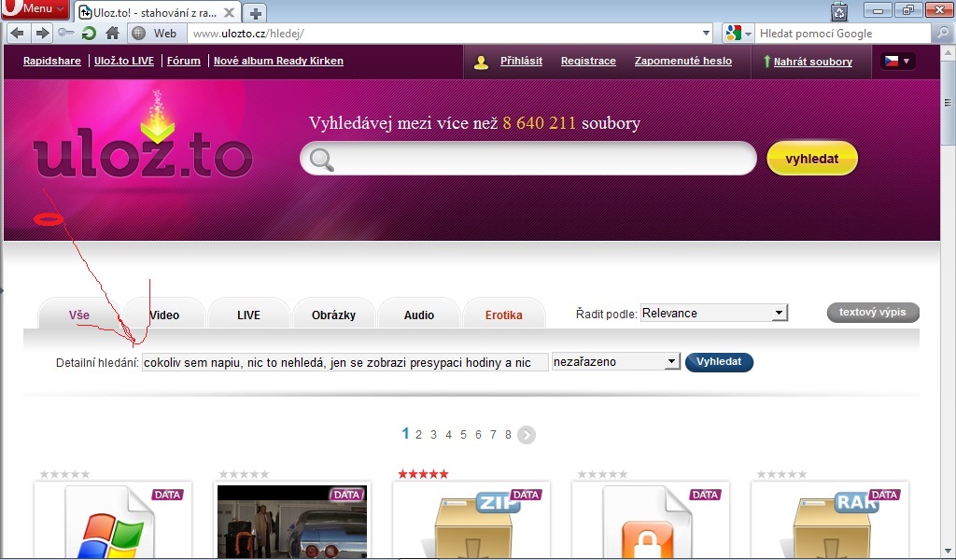Select the LIVE tab
The height and width of the screenshot is (560, 956).
point(248,315)
